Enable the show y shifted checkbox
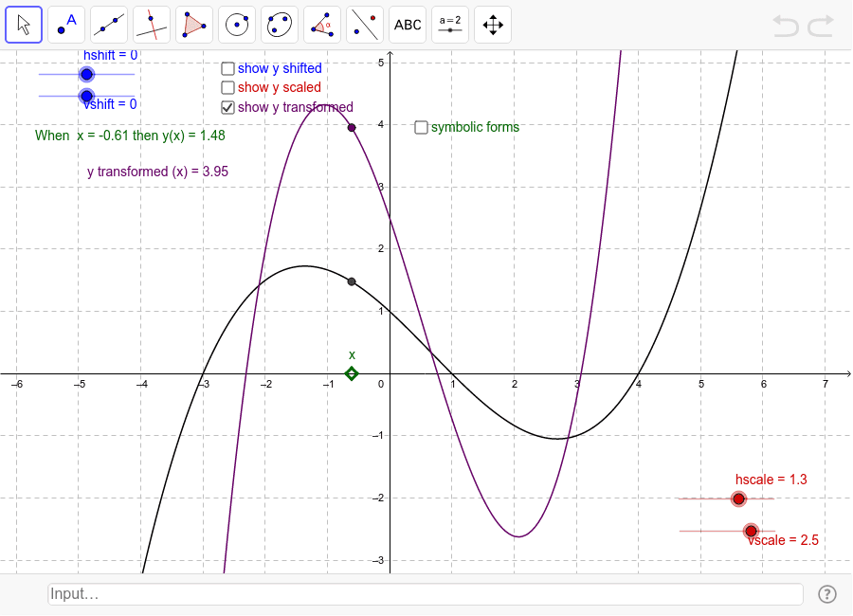The height and width of the screenshot is (616, 853). pos(227,68)
